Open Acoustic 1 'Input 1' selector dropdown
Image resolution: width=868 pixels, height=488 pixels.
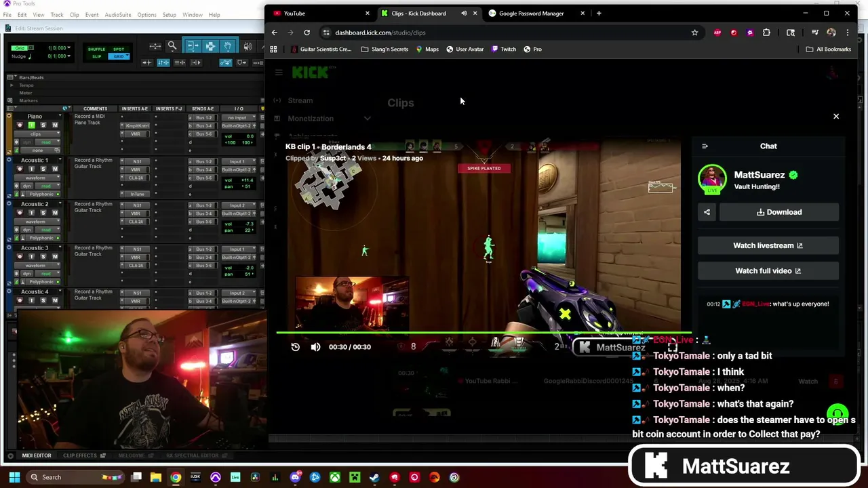[237, 161]
